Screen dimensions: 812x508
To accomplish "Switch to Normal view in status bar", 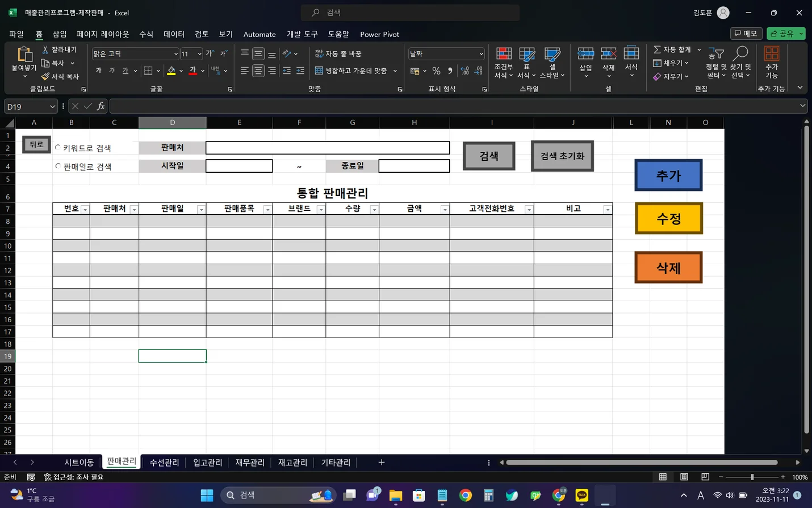I will coord(663,477).
